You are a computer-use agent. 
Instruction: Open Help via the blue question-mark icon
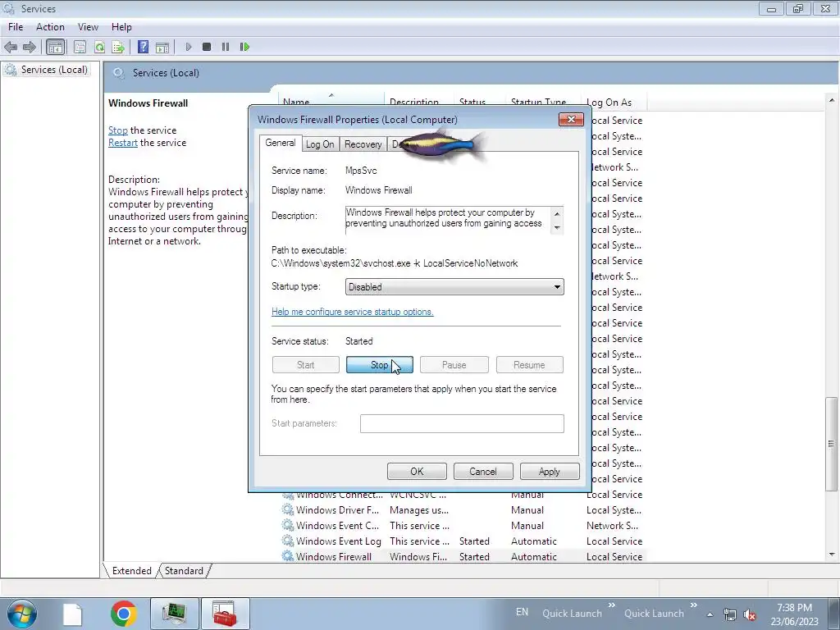[143, 47]
